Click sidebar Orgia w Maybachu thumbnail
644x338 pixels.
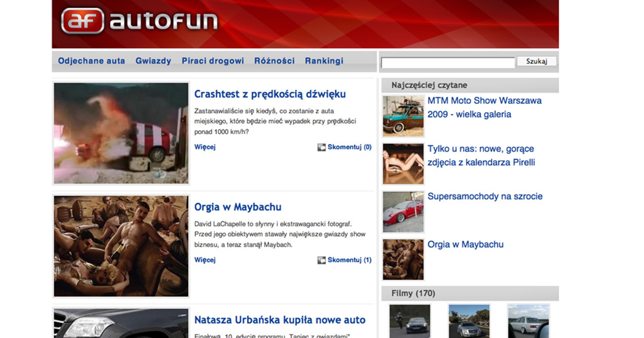tap(403, 260)
